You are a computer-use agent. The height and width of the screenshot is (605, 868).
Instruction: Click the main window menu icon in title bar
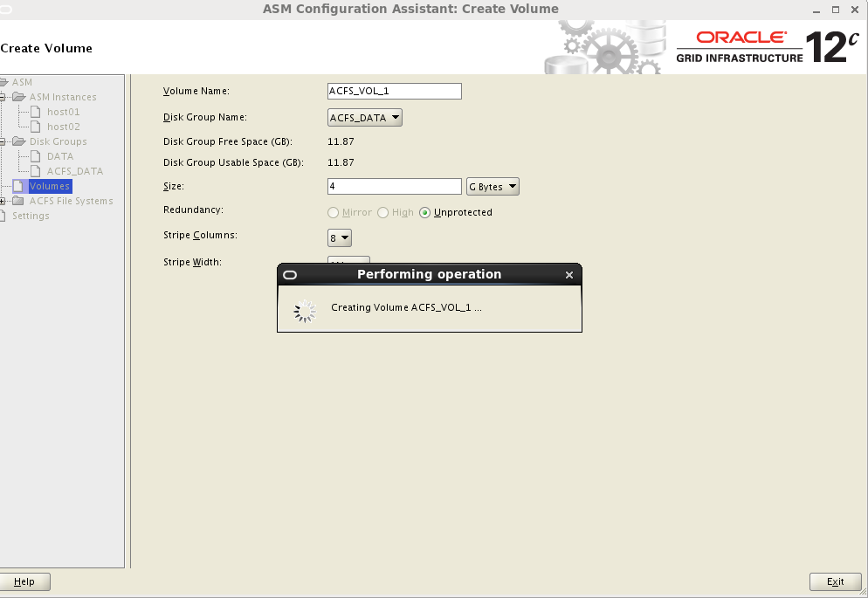point(5,10)
